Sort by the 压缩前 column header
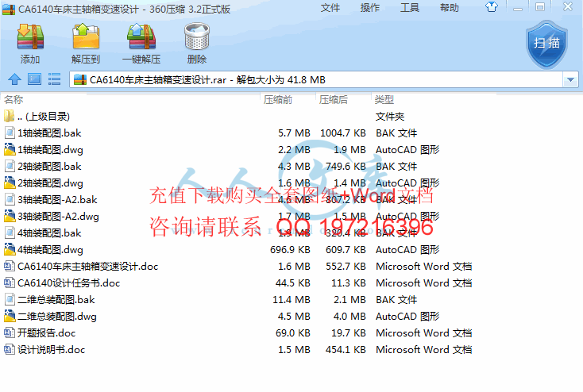The width and height of the screenshot is (583, 392). point(278,99)
